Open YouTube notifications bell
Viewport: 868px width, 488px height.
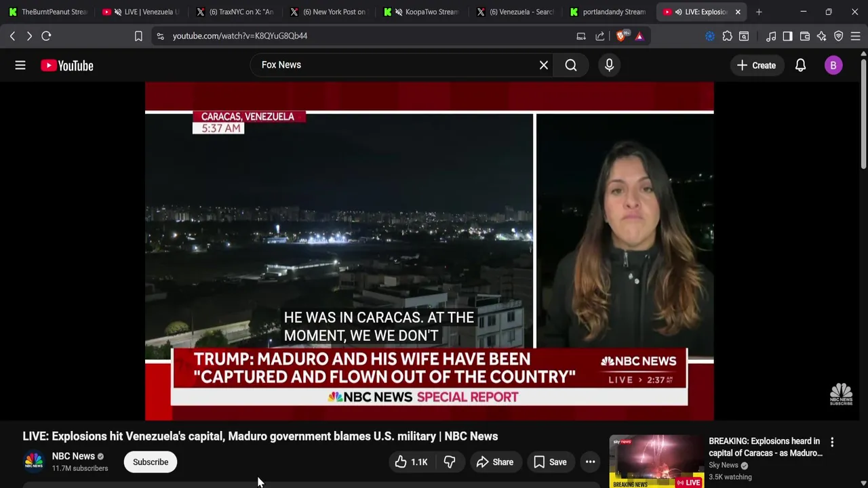click(801, 65)
